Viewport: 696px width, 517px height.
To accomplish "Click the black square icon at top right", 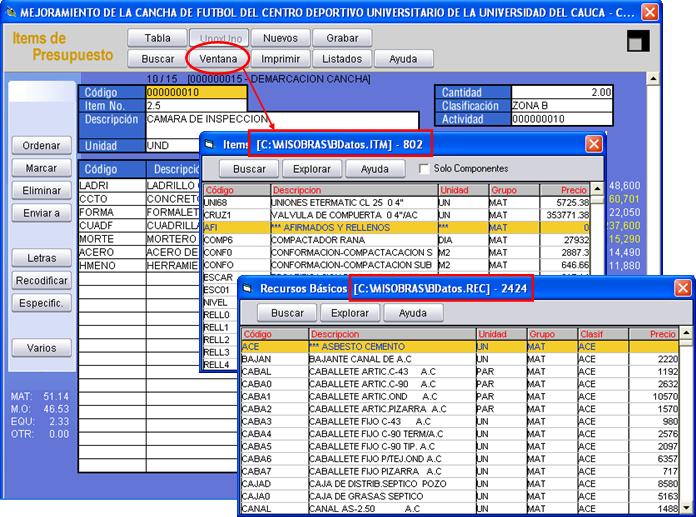I will pos(638,41).
